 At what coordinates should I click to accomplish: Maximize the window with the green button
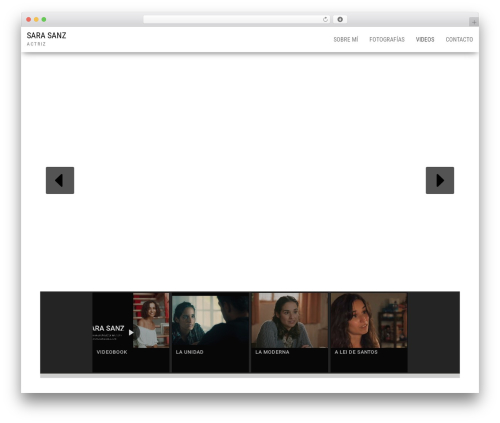[x=44, y=20]
